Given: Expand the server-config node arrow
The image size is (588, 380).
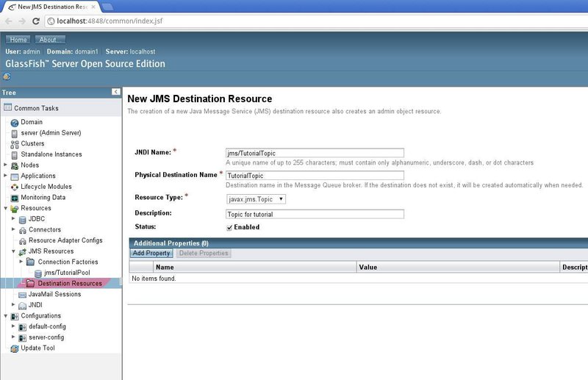Looking at the screenshot, I should (13, 337).
